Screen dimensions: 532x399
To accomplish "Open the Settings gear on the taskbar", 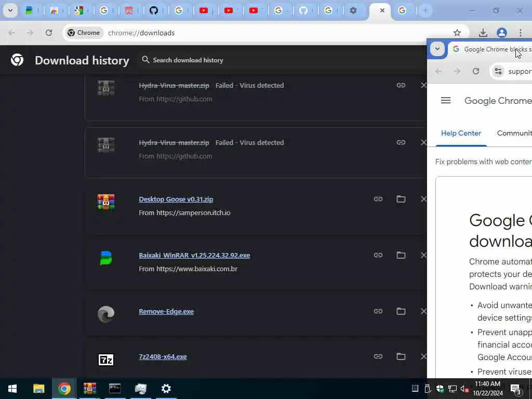I will pos(166,389).
